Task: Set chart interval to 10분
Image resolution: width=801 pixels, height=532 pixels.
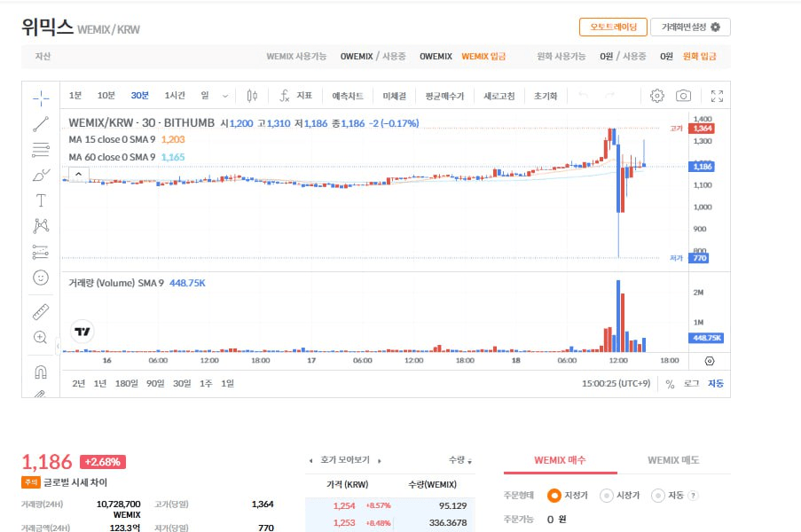Action: [106, 96]
